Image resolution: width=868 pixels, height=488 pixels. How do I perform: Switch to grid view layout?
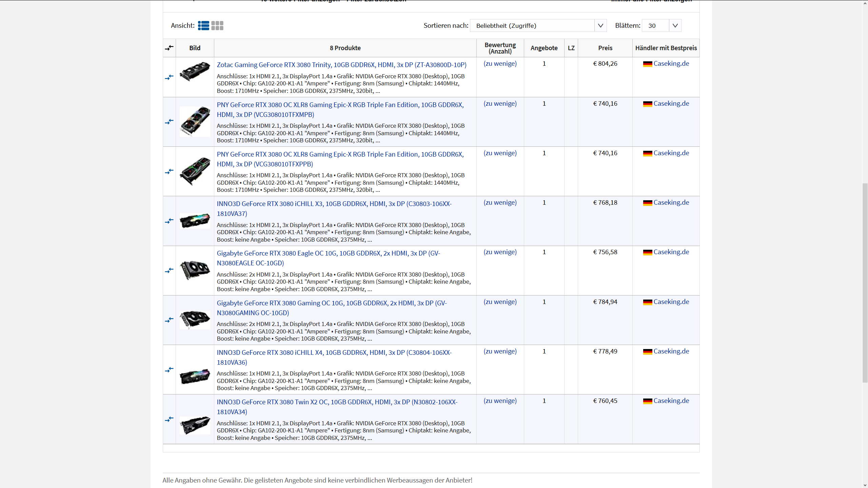point(217,26)
